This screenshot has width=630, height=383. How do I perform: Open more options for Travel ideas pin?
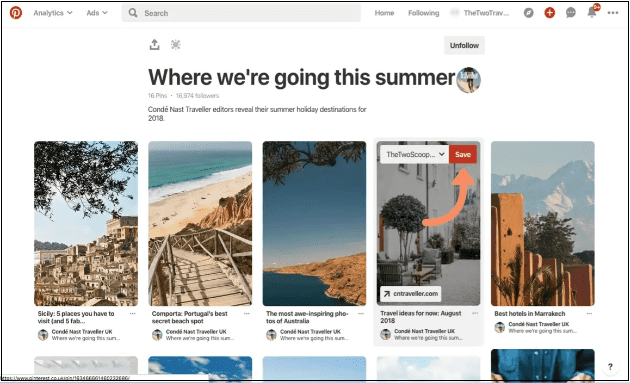tap(475, 313)
